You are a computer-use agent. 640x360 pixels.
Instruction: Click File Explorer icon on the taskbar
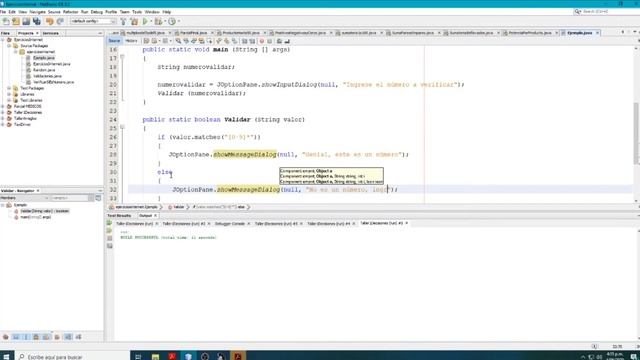155,356
